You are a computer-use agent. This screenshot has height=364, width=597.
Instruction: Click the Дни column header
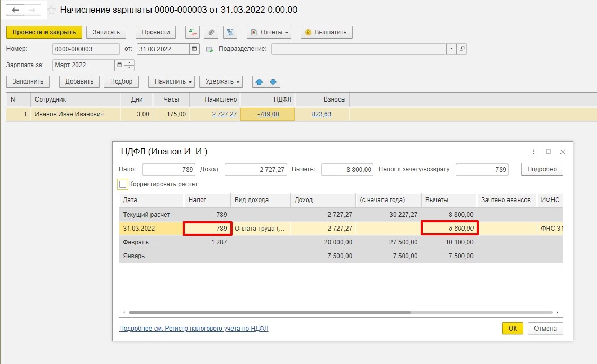tap(137, 99)
